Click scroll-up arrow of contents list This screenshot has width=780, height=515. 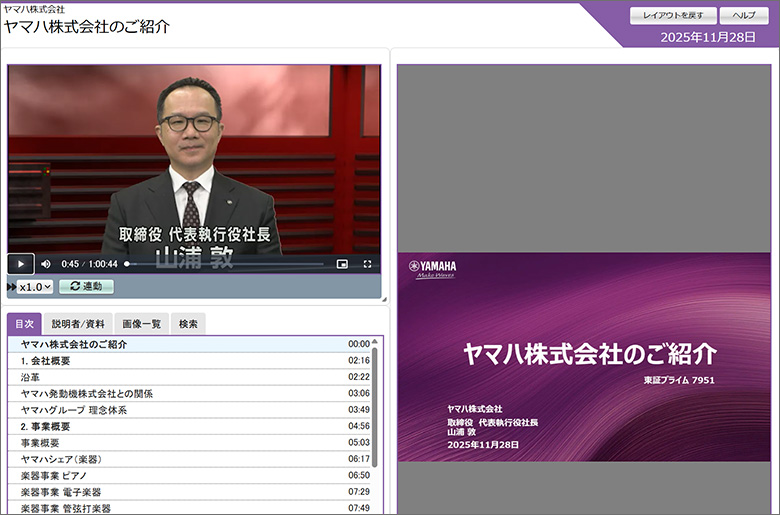tap(375, 341)
